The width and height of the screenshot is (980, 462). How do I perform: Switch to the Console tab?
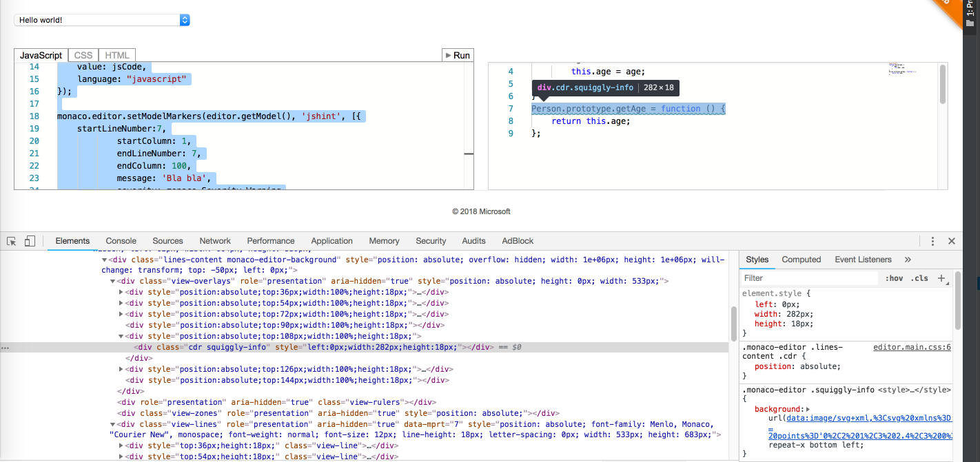tap(121, 240)
